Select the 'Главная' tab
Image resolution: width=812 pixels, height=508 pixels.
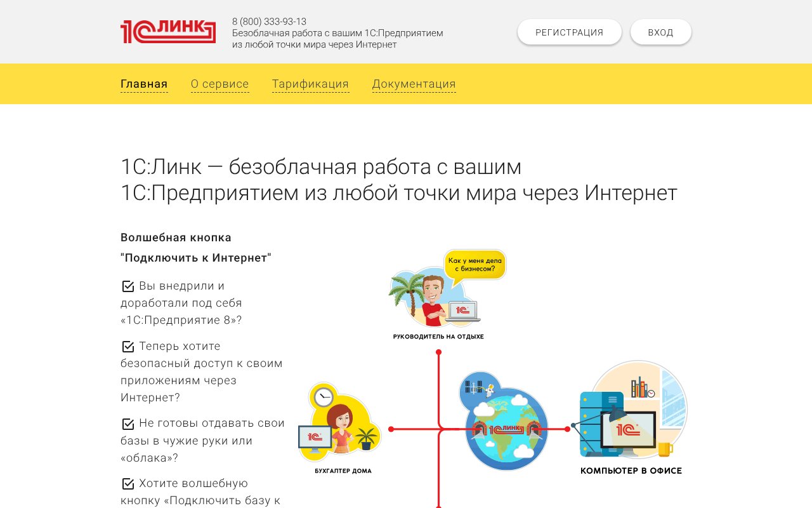point(144,84)
